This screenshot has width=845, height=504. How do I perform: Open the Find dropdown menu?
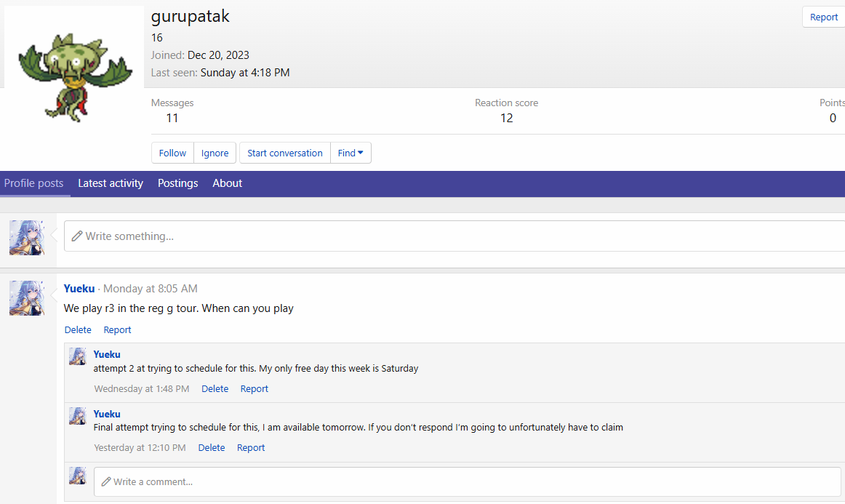coord(351,153)
